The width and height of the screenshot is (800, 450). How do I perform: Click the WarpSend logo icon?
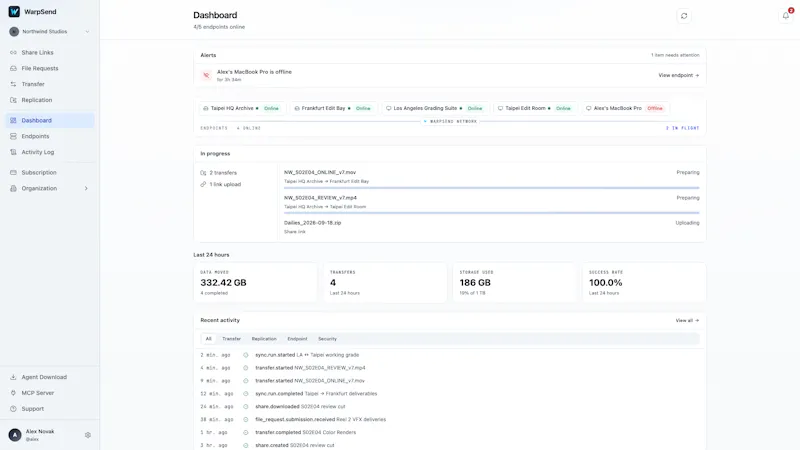click(14, 11)
